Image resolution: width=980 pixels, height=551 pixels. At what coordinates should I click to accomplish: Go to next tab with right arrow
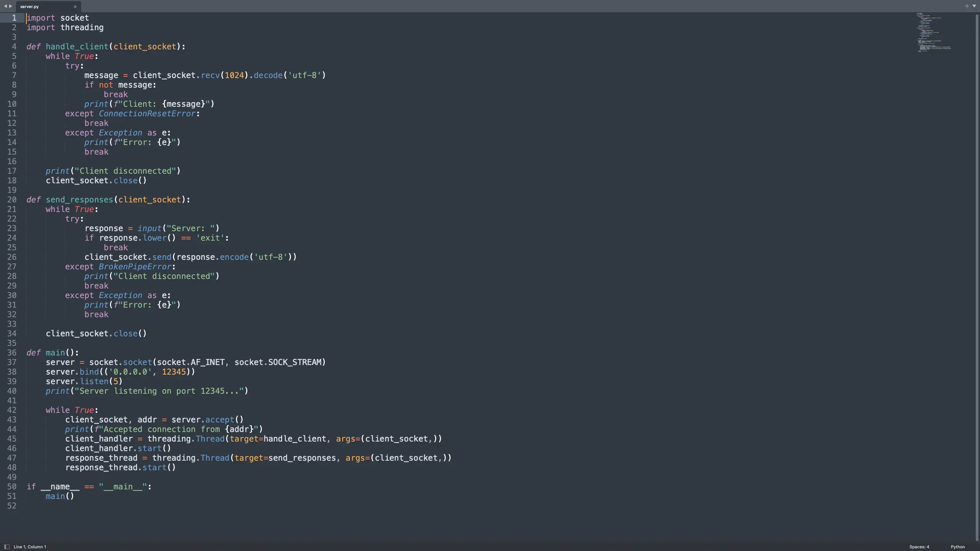[11, 6]
